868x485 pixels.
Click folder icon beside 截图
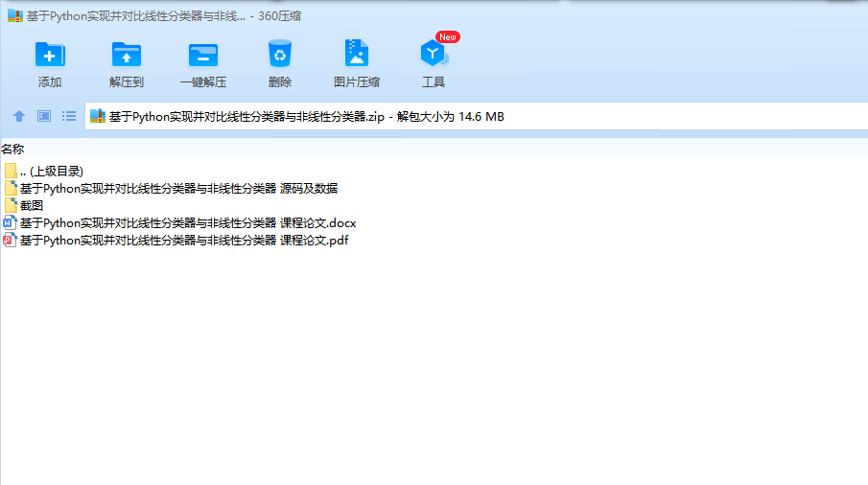point(11,206)
